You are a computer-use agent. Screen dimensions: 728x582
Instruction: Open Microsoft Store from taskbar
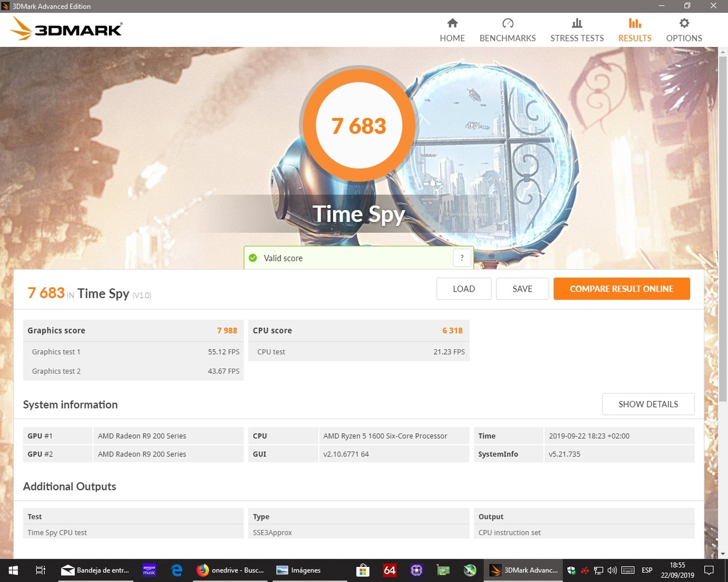363,570
